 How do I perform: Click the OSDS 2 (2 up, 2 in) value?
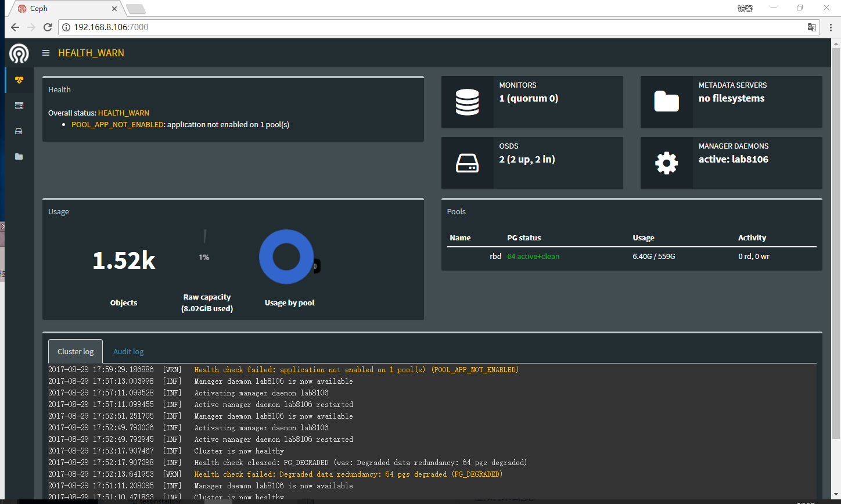coord(527,160)
